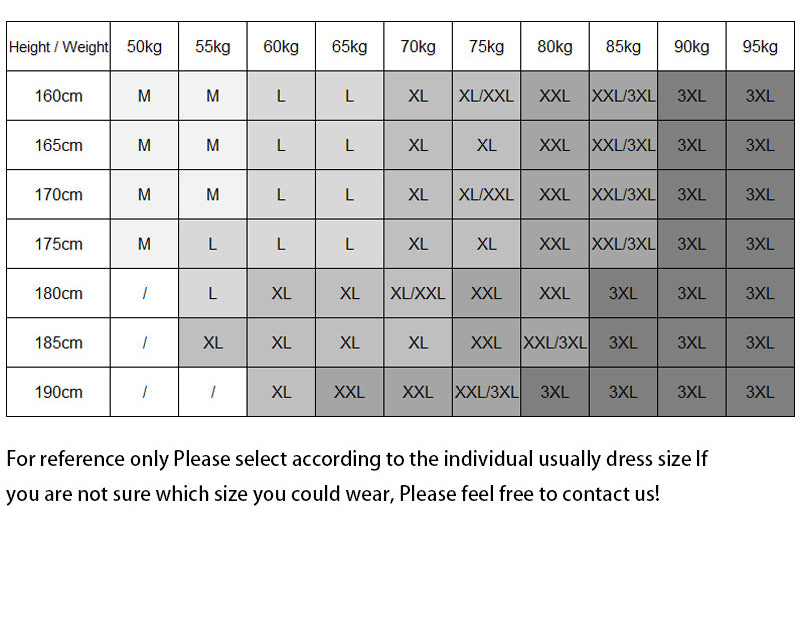This screenshot has height=619, width=800.
Task: Select the XL/XXL cell in the 170cm row
Action: [x=486, y=195]
